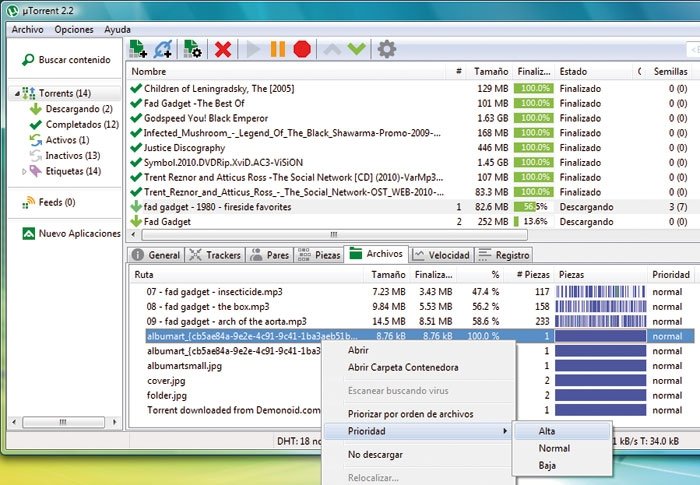The height and width of the screenshot is (485, 700).
Task: Sort files by the Prioridad column header
Action: point(671,275)
